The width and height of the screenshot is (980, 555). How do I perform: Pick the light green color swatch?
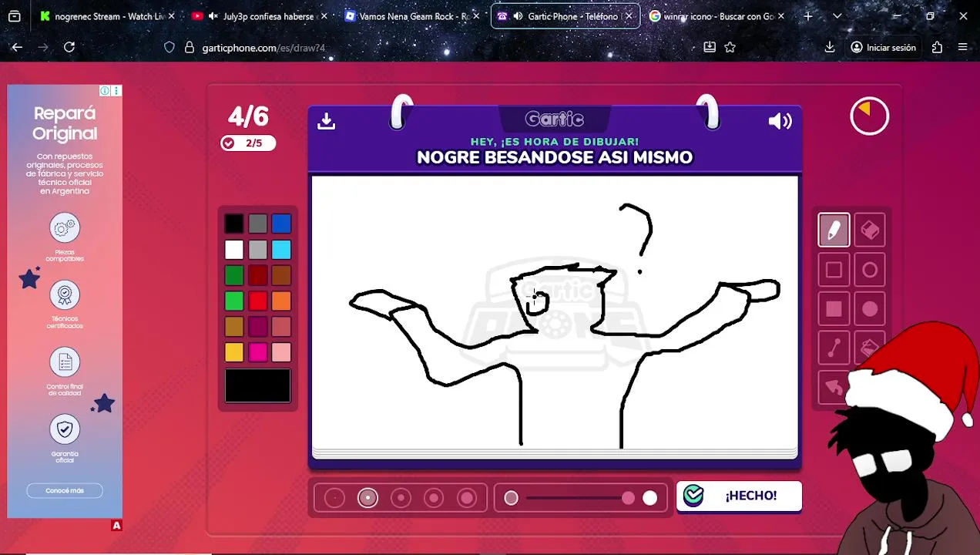pyautogui.click(x=234, y=301)
